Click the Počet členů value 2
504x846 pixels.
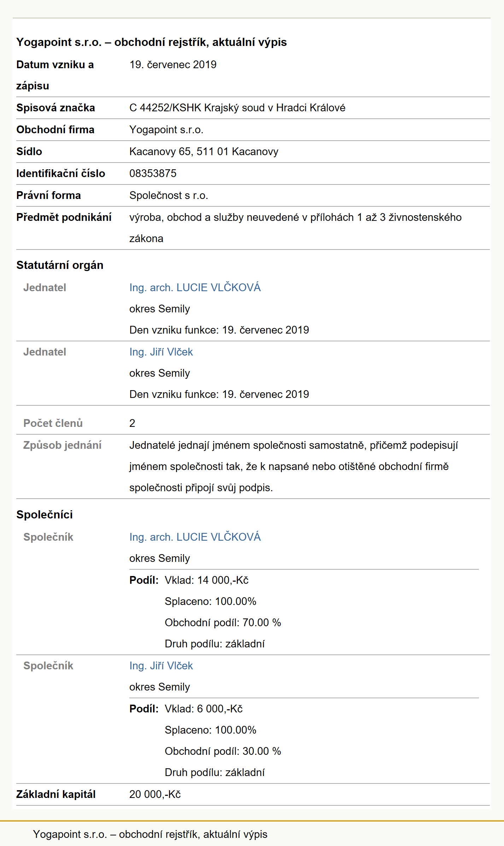[132, 423]
